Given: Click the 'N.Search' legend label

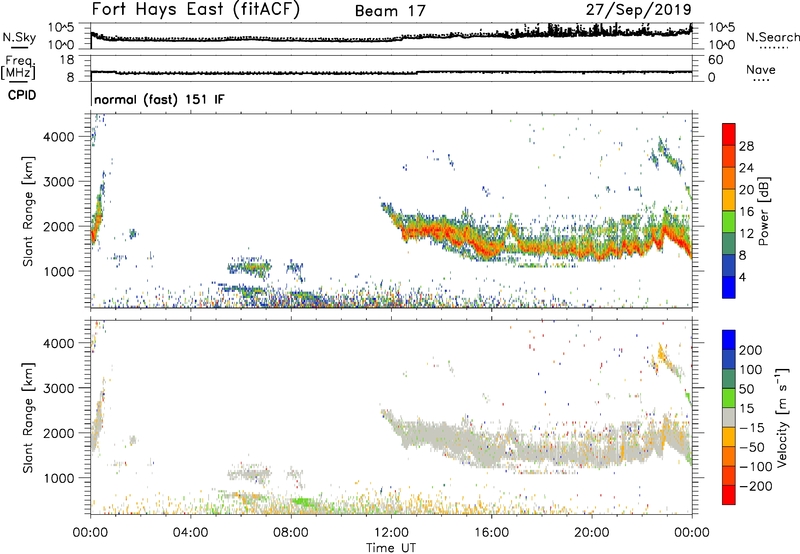Looking at the screenshot, I should click(x=772, y=37).
